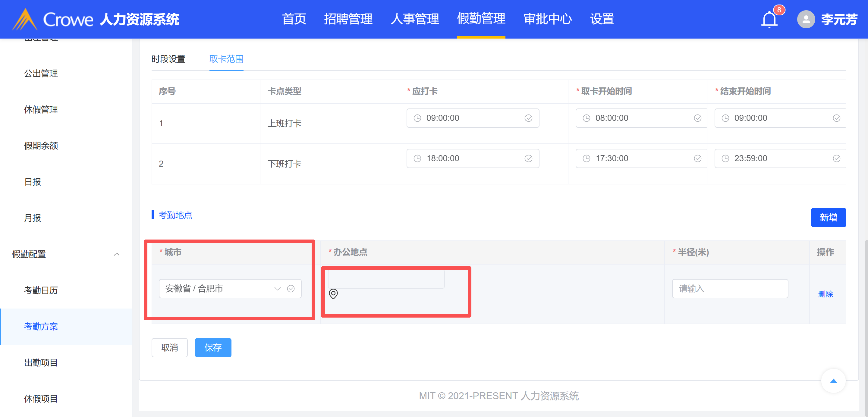The height and width of the screenshot is (417, 868).
Task: Click check circle in 18:00:00 field
Action: (528, 158)
